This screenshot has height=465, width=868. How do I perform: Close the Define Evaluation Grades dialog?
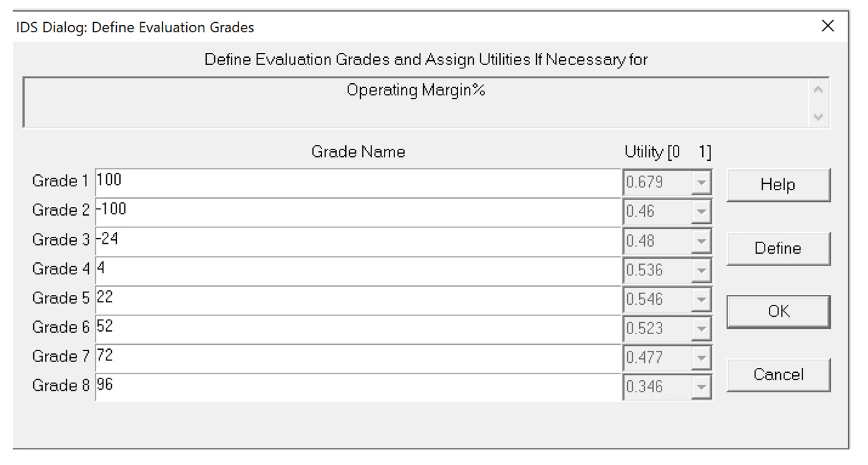tap(827, 26)
